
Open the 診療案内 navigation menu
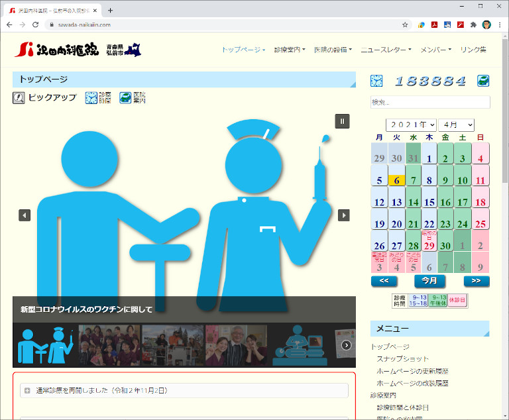click(x=290, y=50)
